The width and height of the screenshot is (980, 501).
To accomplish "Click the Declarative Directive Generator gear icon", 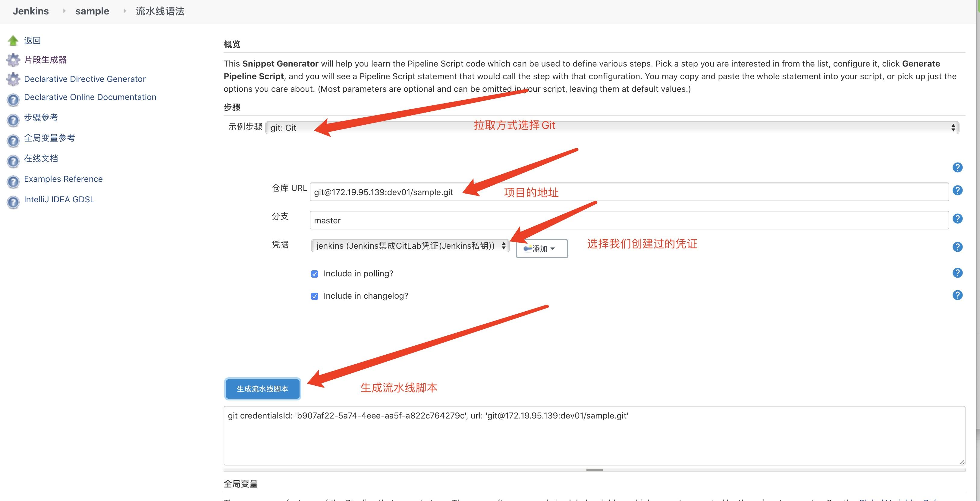I will (x=13, y=79).
